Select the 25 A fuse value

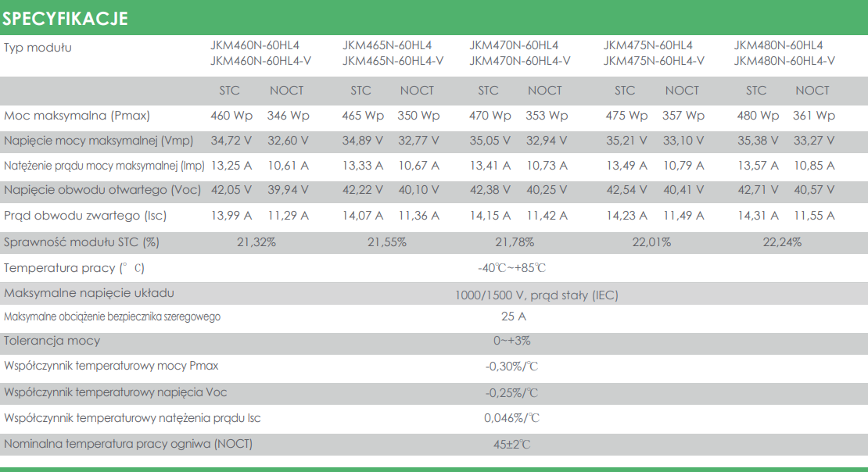(x=514, y=316)
